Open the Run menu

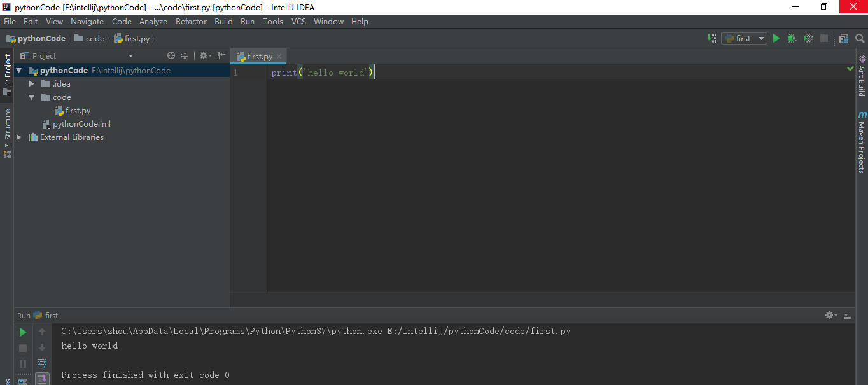[248, 21]
